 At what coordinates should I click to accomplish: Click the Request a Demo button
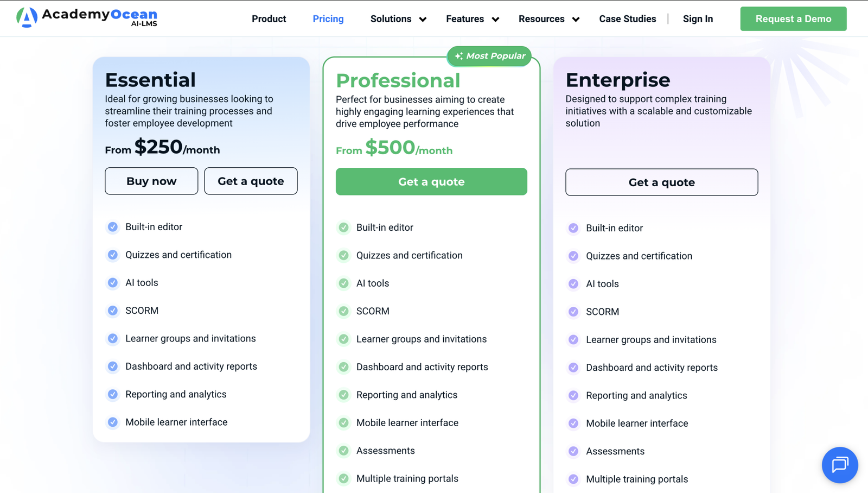coord(793,19)
